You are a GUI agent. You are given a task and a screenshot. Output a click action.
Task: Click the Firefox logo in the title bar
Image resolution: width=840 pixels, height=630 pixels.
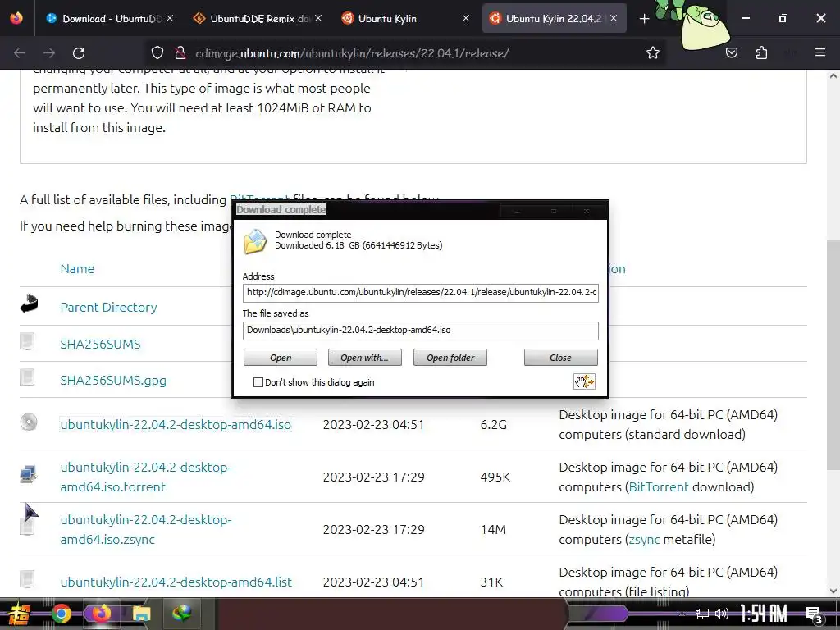click(16, 18)
